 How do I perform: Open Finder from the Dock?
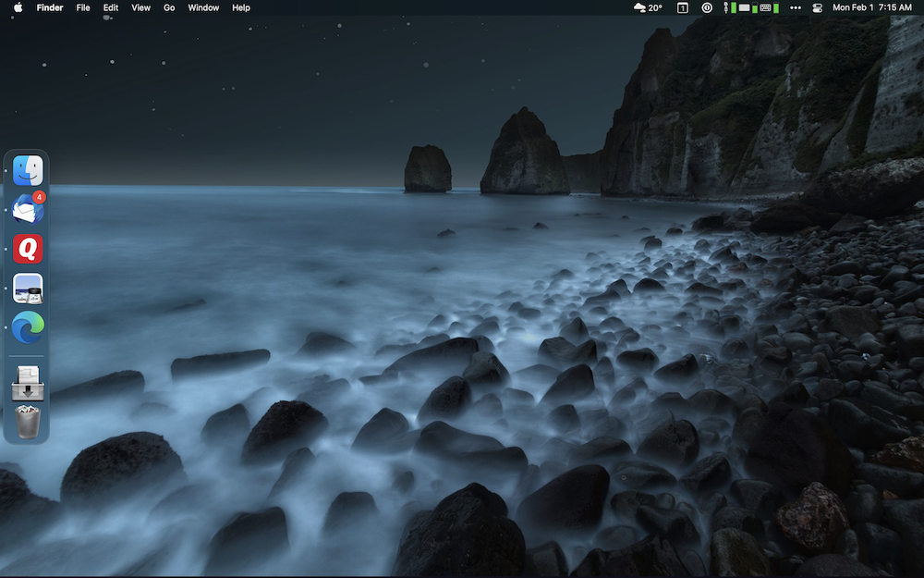[28, 170]
